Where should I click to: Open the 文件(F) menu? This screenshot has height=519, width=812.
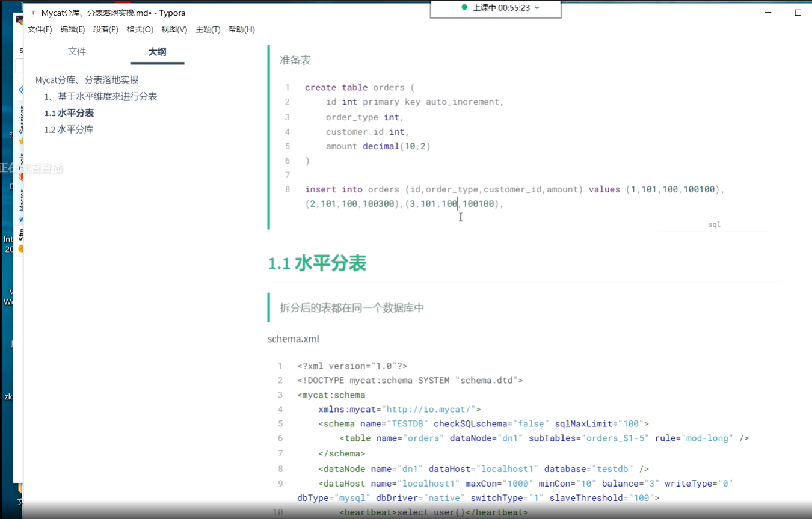point(40,29)
